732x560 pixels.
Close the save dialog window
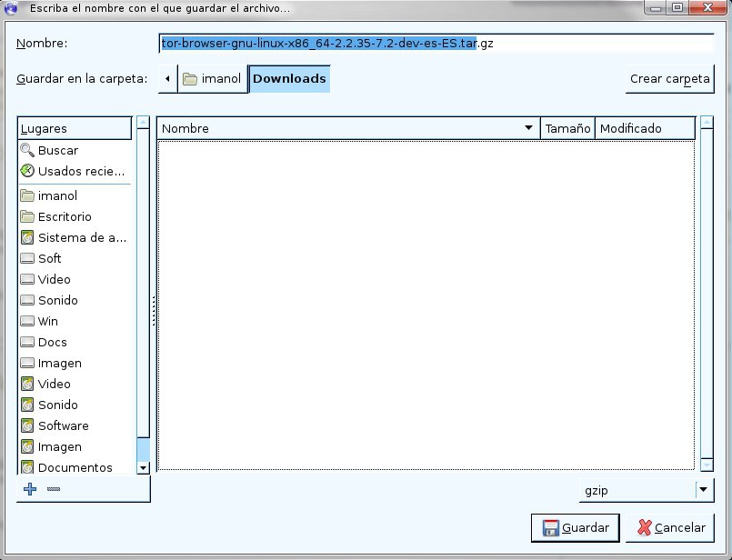[x=707, y=7]
